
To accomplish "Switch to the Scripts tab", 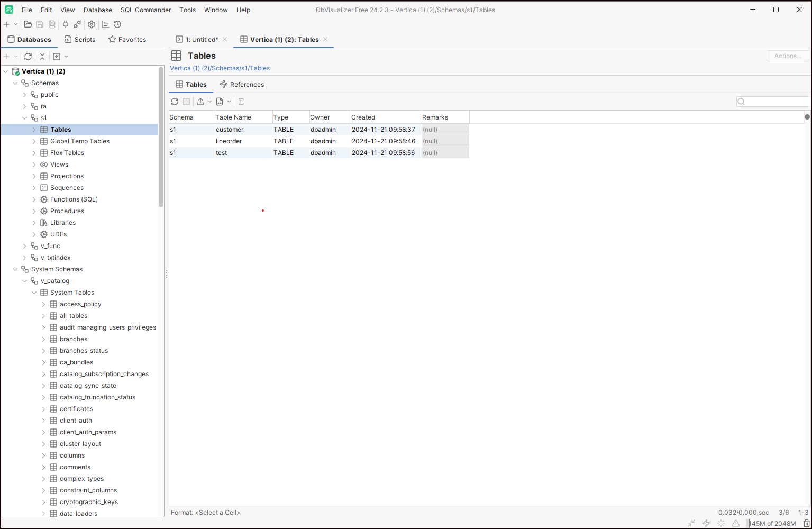I will tap(80, 40).
